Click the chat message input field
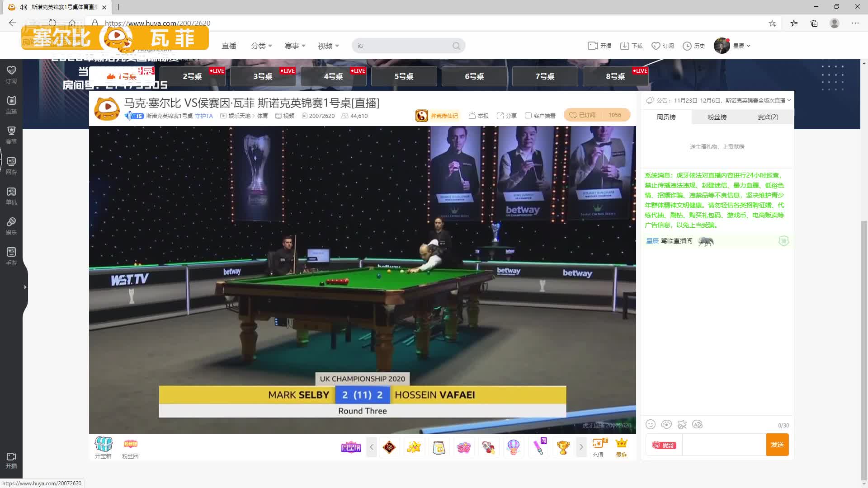 (x=723, y=445)
